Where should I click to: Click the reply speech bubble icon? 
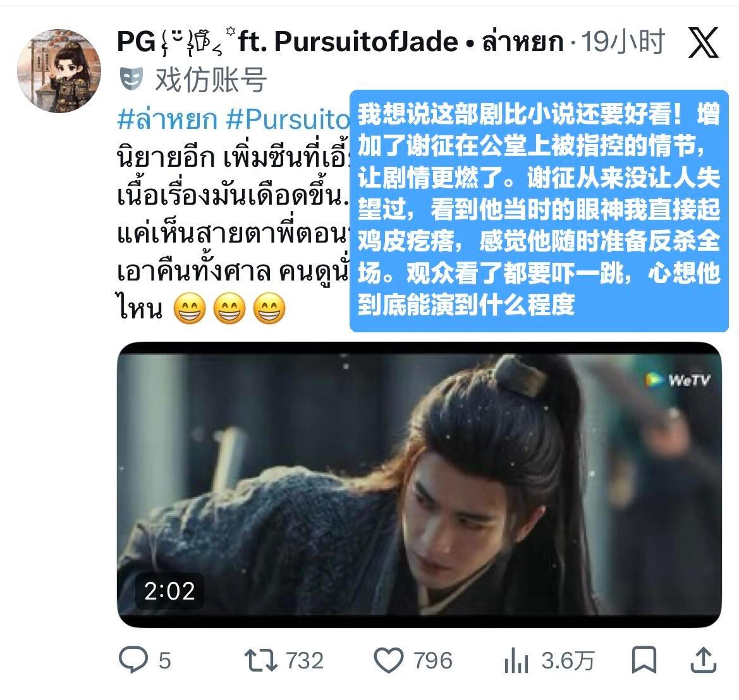point(133,660)
